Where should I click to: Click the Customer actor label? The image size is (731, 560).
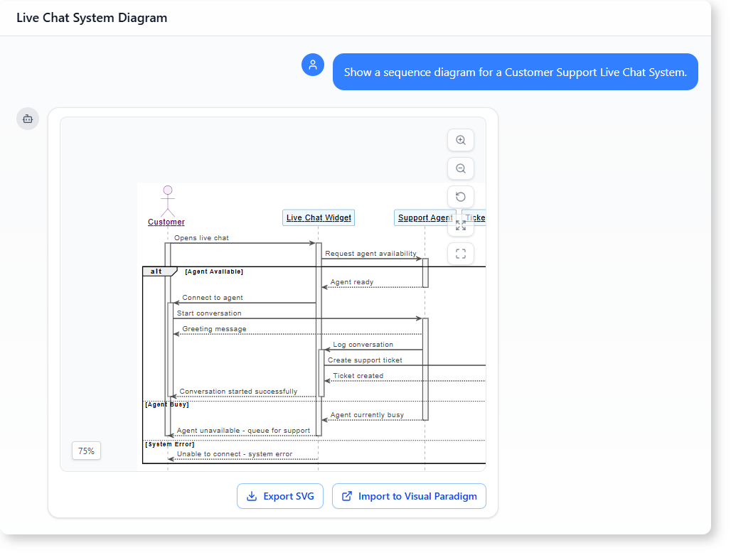click(x=166, y=222)
